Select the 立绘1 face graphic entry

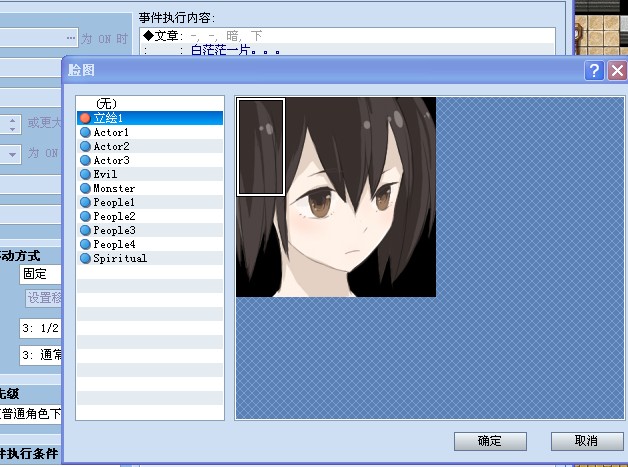(150, 118)
